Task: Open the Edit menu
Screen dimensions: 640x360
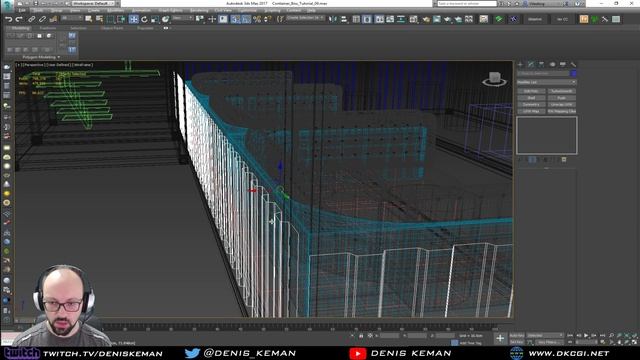Action: pyautogui.click(x=22, y=10)
